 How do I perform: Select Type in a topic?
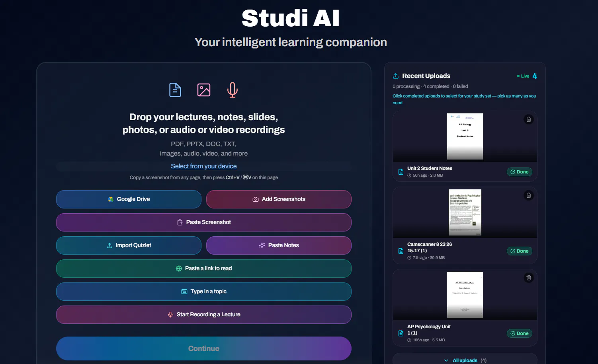click(204, 292)
